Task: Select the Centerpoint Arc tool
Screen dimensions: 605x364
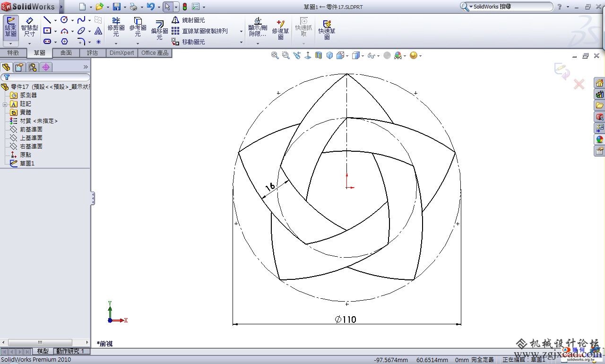Action: pyautogui.click(x=64, y=31)
